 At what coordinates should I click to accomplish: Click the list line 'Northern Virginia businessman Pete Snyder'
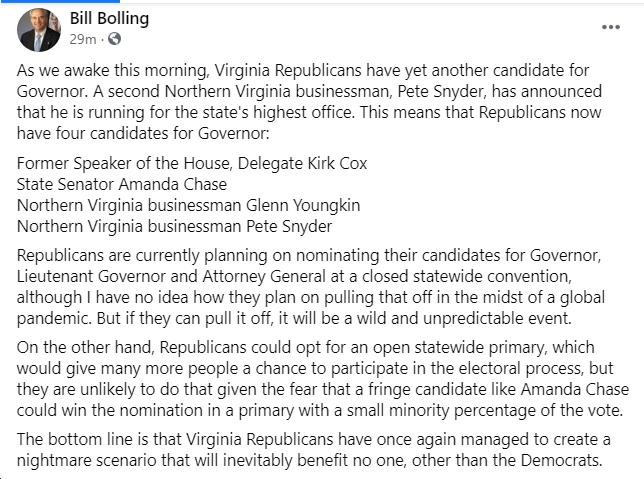point(175,226)
